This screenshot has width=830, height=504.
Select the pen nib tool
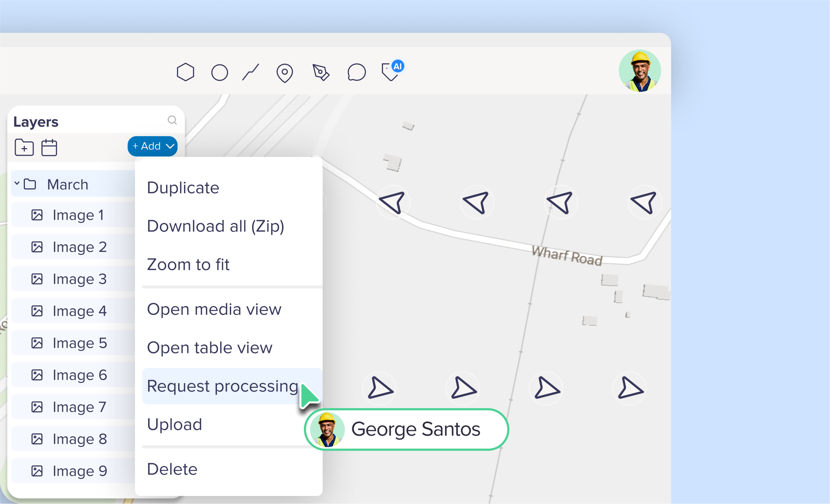point(321,72)
